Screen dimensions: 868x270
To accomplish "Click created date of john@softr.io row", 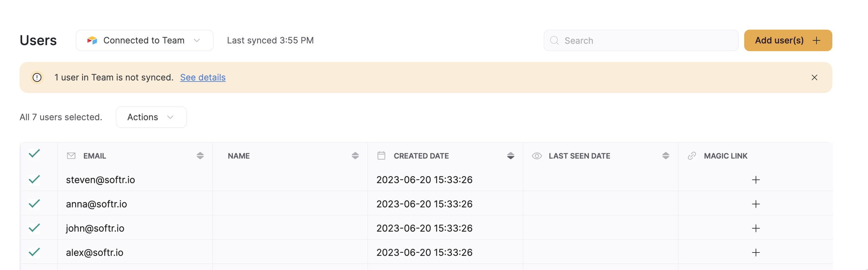I will coord(424,229).
